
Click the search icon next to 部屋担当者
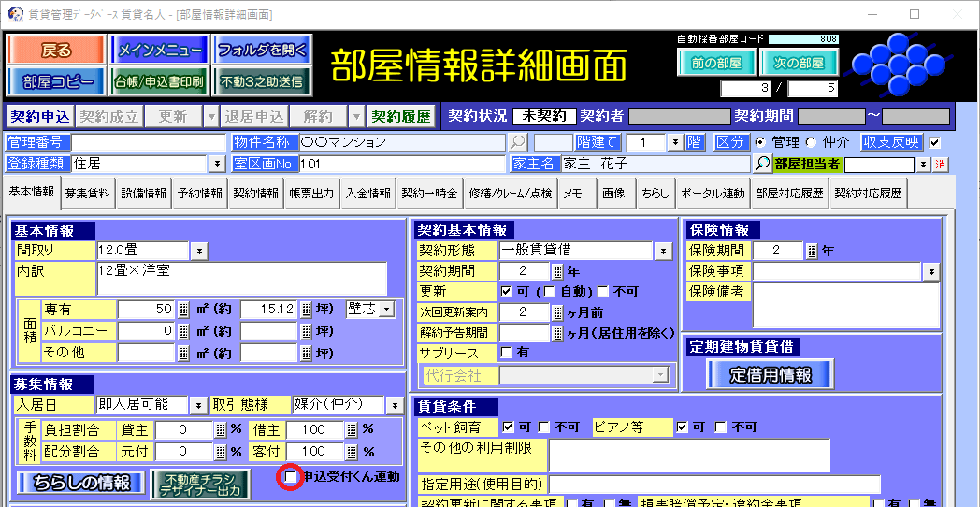click(763, 164)
